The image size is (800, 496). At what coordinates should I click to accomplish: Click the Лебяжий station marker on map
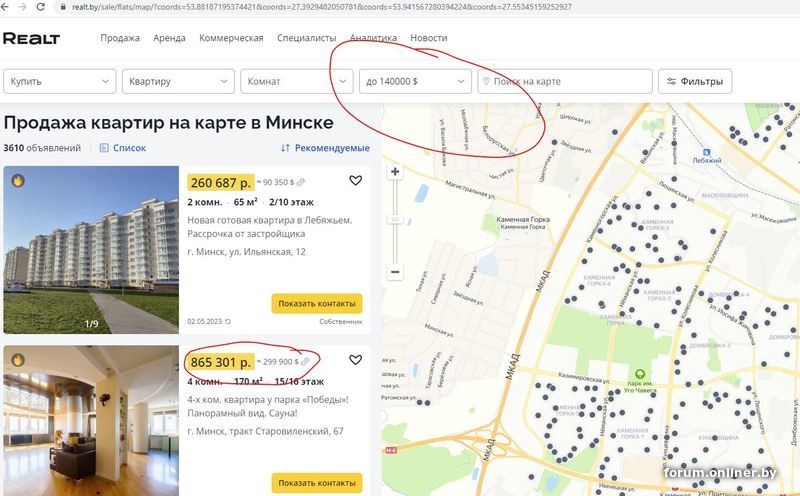click(707, 153)
